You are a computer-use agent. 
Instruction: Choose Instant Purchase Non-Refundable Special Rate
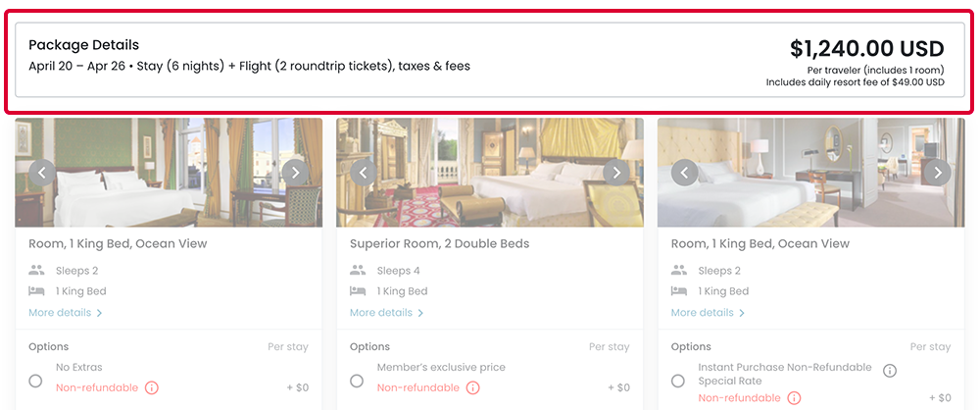[x=678, y=381]
